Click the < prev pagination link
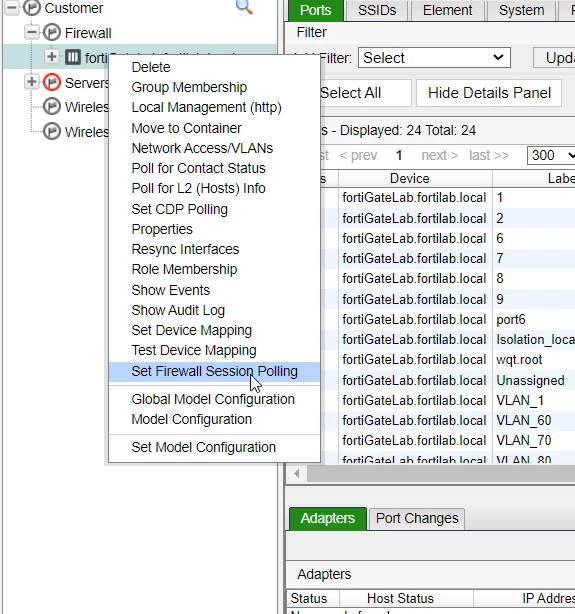 pos(358,155)
